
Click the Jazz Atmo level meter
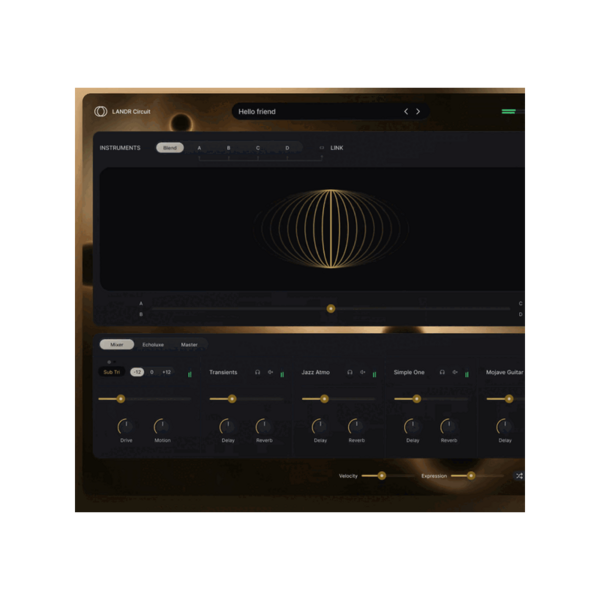374,374
